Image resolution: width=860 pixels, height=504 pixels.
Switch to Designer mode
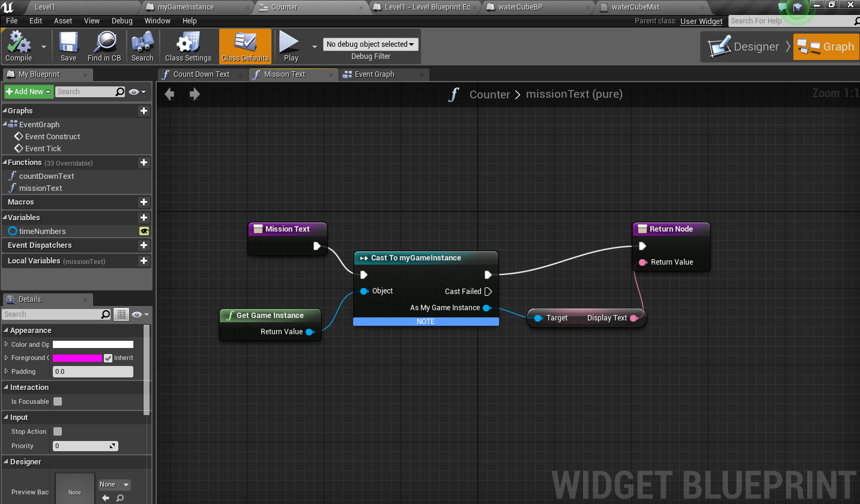(x=745, y=47)
